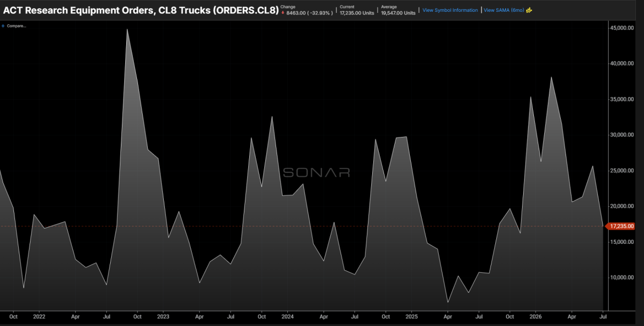Click the Compare... button
The height and width of the screenshot is (326, 644).
[17, 26]
